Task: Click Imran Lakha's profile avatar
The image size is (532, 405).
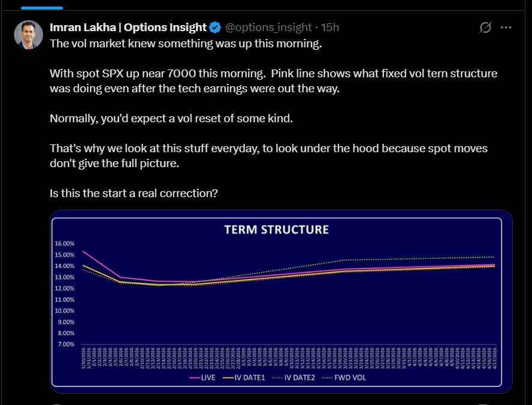Action: point(29,35)
